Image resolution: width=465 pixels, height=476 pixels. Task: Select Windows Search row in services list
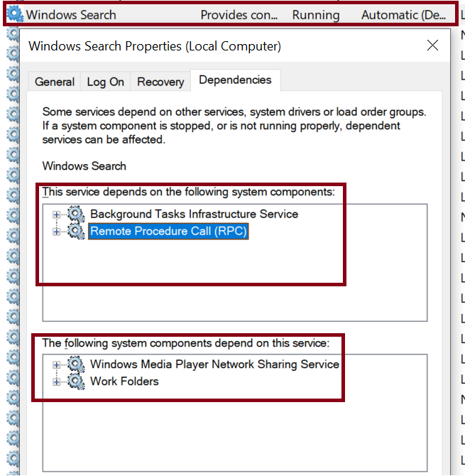click(x=231, y=15)
